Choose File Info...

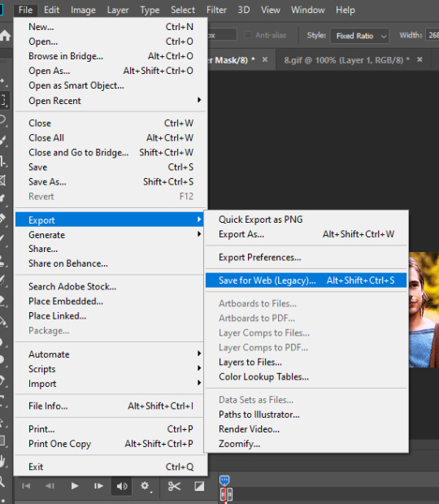pos(111,406)
